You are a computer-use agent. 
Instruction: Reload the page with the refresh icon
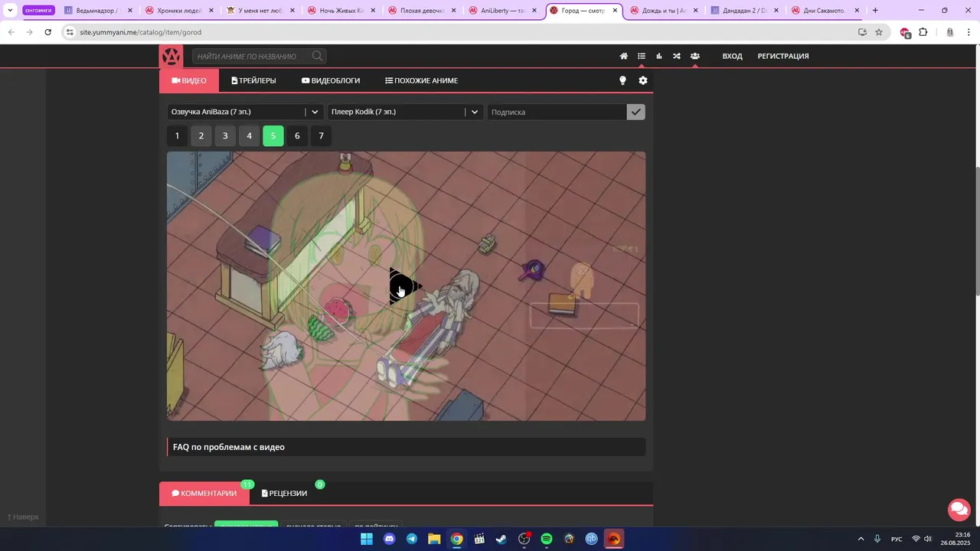[47, 32]
